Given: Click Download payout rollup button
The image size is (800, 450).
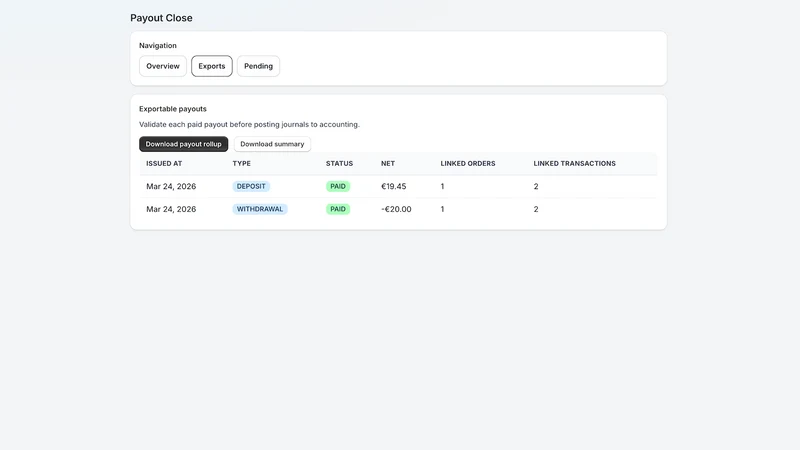Looking at the screenshot, I should 184,144.
